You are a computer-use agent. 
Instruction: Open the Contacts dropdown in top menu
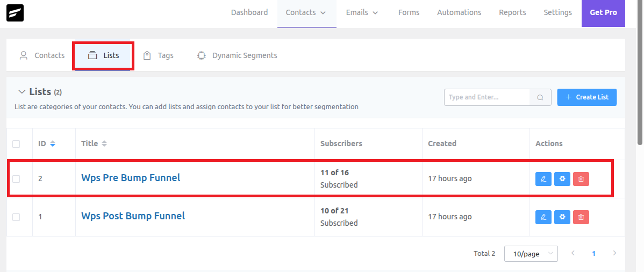(x=306, y=13)
